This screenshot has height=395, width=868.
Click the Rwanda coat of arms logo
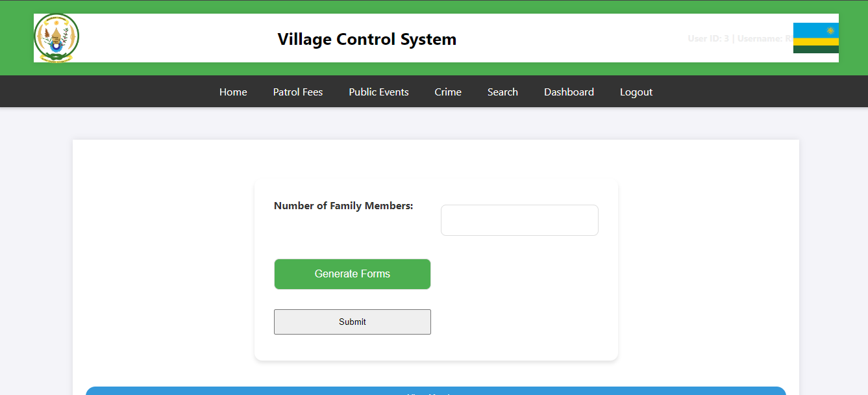point(56,38)
